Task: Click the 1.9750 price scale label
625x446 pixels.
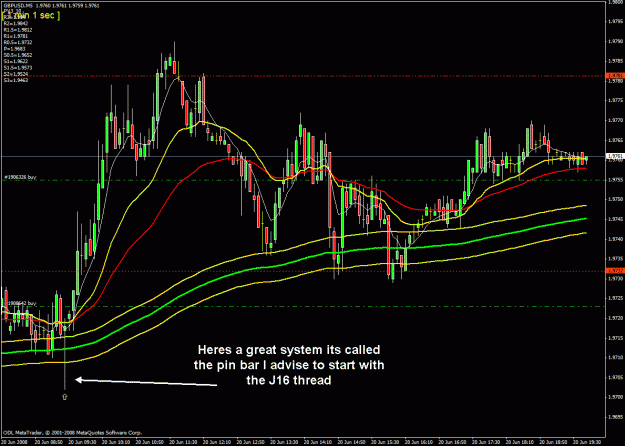Action: click(x=616, y=199)
